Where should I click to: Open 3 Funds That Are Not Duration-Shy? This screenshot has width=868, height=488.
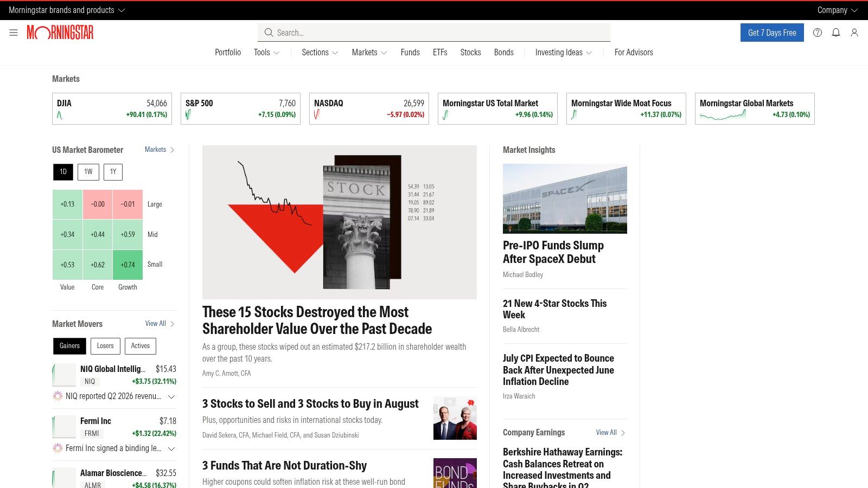pos(284,466)
